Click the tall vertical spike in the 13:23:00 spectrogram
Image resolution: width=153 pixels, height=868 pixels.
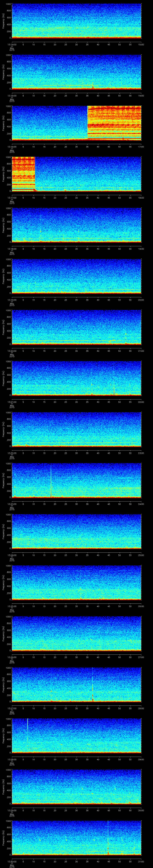pos(51,480)
